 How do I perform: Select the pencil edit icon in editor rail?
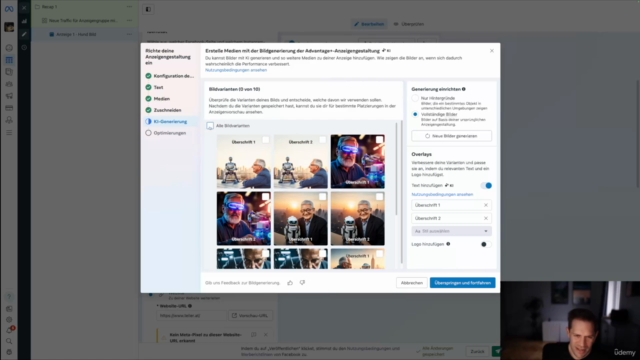[24, 34]
